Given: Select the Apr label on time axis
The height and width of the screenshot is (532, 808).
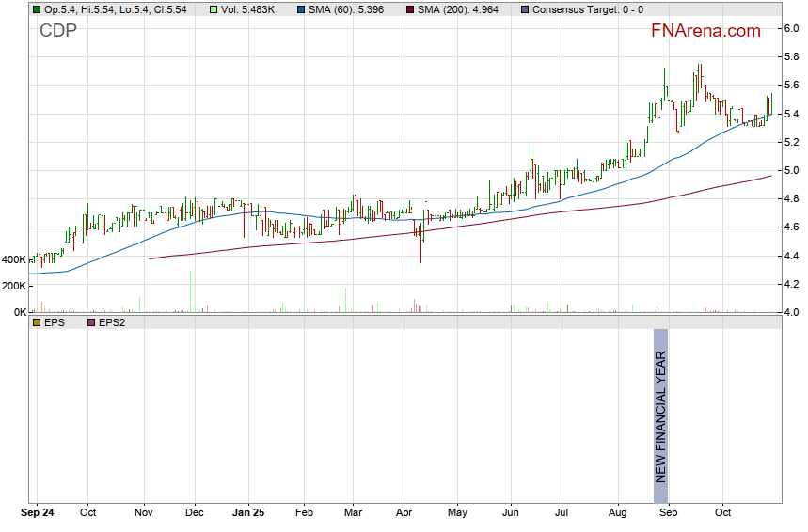Looking at the screenshot, I should pos(404,514).
